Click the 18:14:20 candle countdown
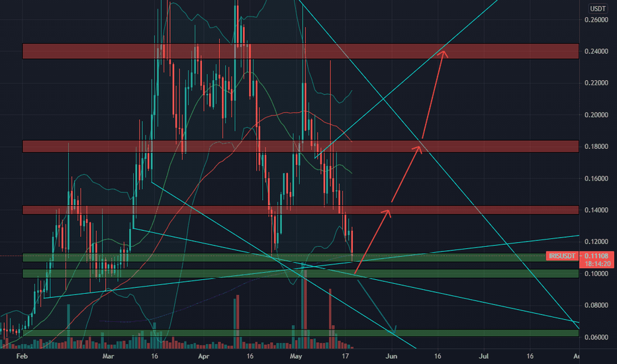This screenshot has width=617, height=364. point(597,263)
